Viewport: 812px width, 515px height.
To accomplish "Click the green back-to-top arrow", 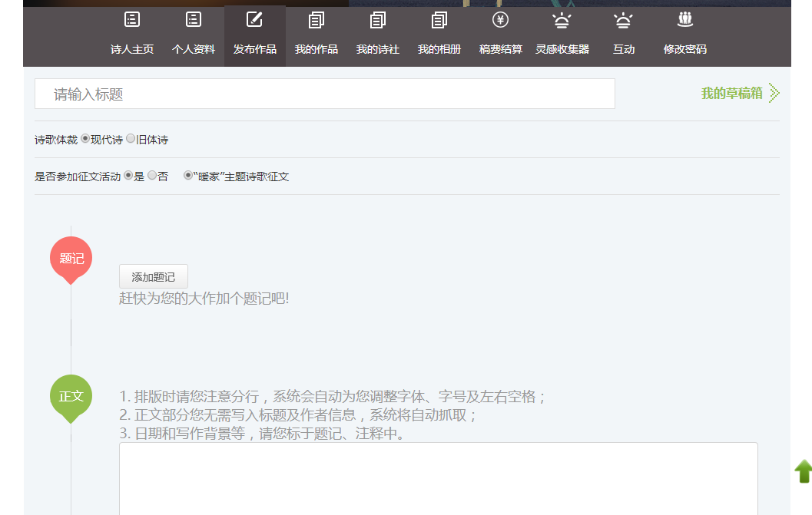I will pos(803,471).
